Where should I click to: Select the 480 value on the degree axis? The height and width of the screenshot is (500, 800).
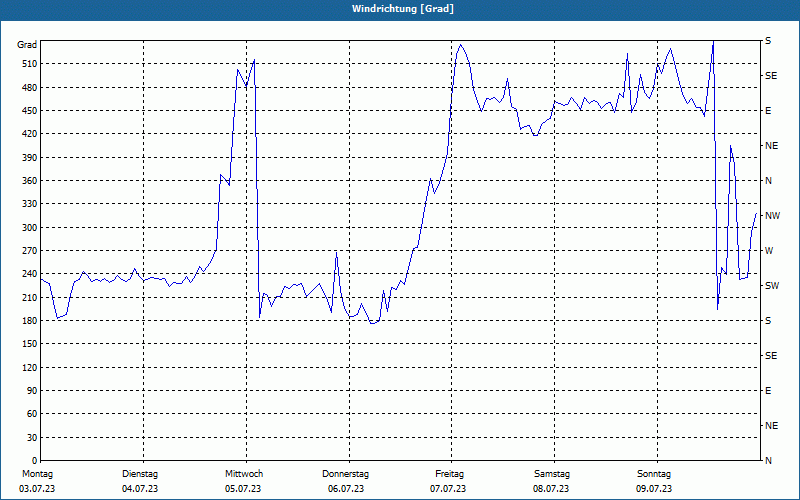(30, 87)
